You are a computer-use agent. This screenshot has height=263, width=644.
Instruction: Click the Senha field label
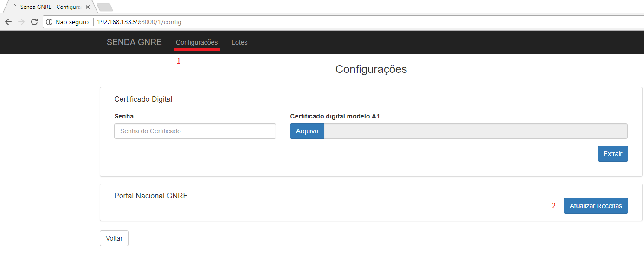[x=124, y=116]
